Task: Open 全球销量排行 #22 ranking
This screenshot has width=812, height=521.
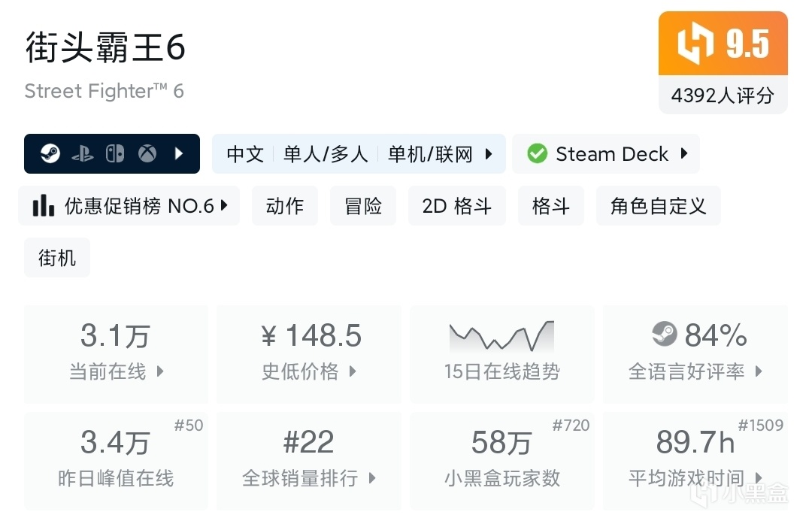Action: (x=308, y=460)
